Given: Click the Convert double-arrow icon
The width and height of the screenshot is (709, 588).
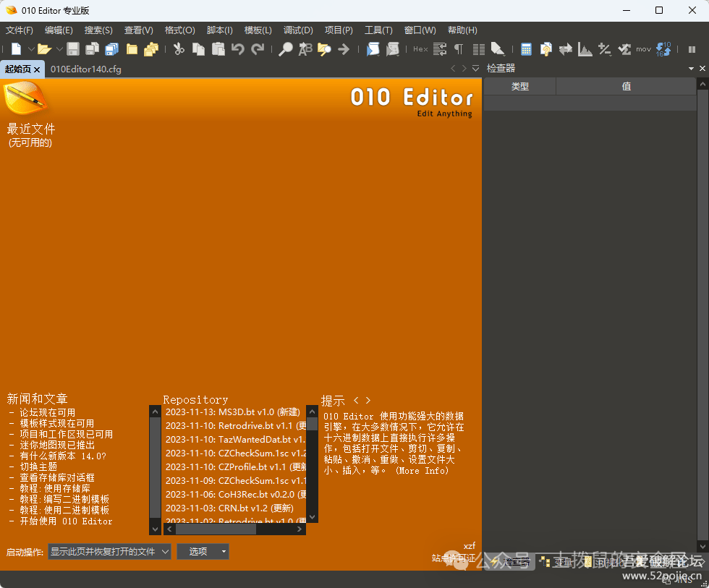Looking at the screenshot, I should [x=565, y=48].
